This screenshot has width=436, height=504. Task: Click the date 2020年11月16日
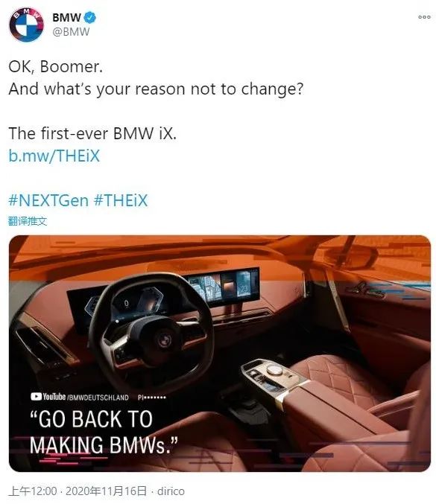pos(106,491)
